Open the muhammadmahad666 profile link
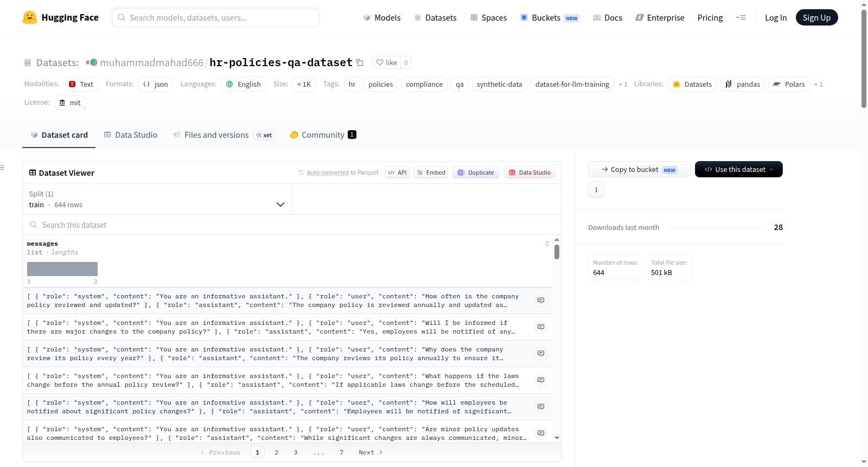 (151, 62)
